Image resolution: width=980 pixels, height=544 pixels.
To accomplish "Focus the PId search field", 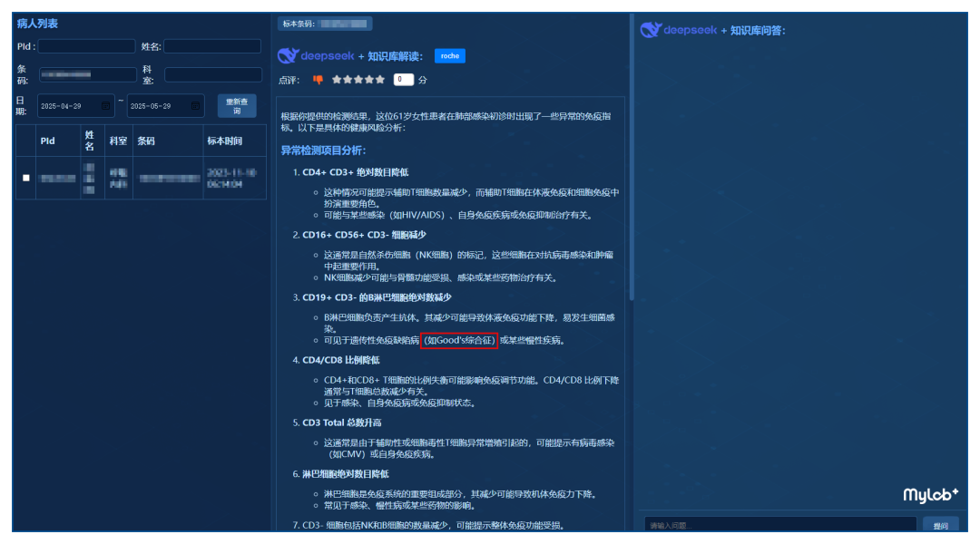I will pos(86,46).
